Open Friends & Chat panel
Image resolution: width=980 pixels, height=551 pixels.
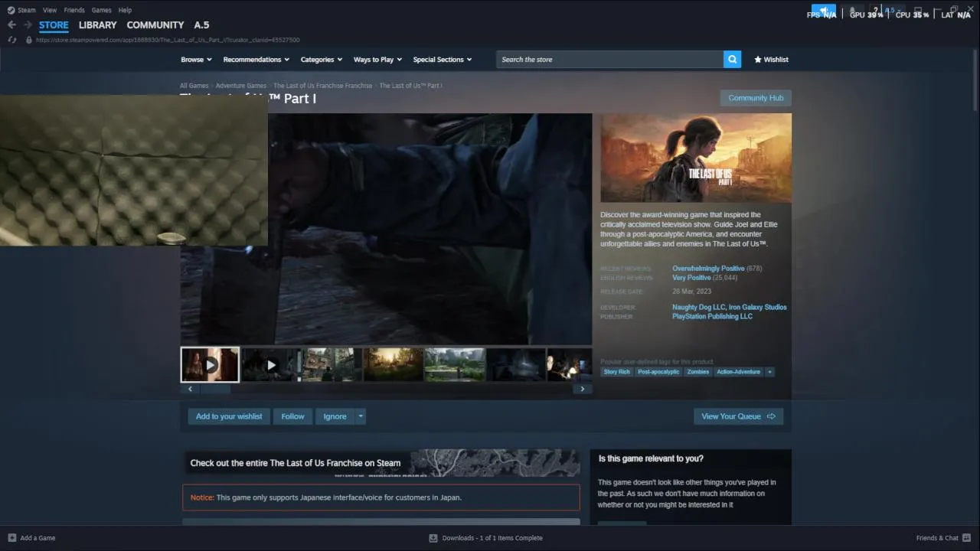[x=942, y=538]
